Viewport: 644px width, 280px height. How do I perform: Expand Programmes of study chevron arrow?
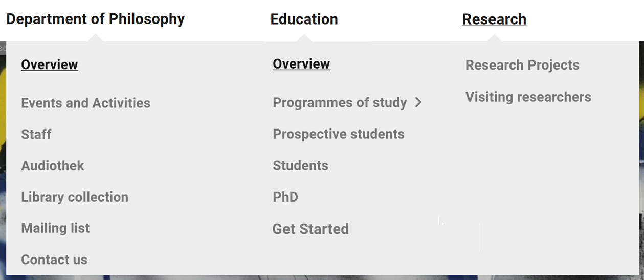click(x=418, y=102)
